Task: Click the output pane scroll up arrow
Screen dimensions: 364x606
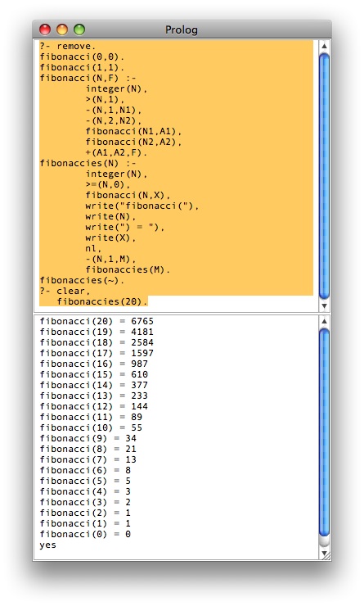Action: point(324,321)
